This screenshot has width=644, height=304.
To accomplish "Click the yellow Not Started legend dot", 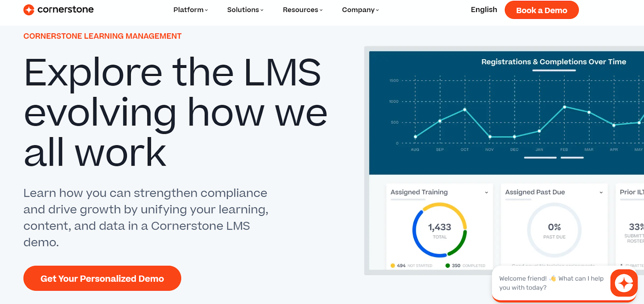I will click(x=393, y=265).
